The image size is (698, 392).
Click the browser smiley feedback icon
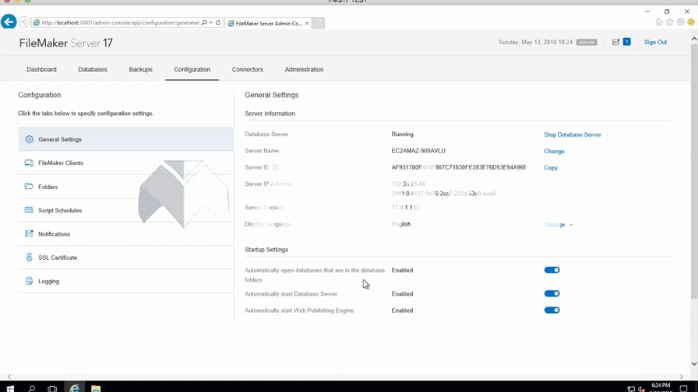pos(691,22)
